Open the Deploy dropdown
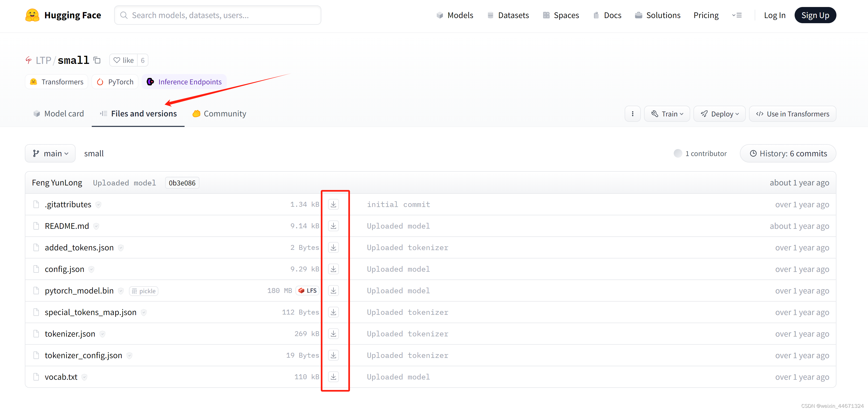This screenshot has width=868, height=411. pyautogui.click(x=719, y=113)
